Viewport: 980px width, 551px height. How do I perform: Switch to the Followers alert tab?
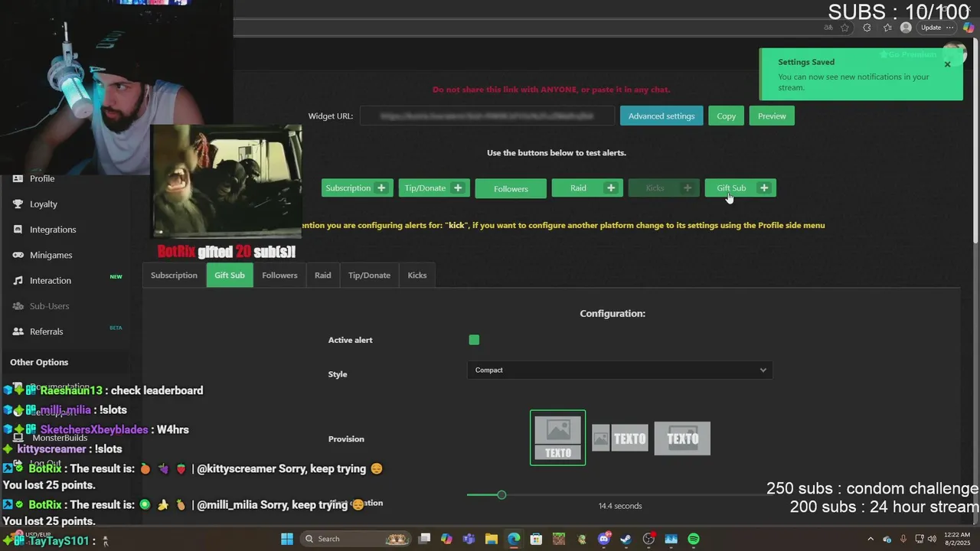(279, 275)
